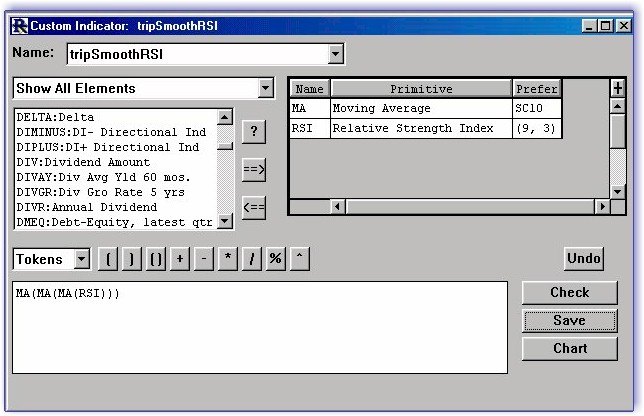Click the Undo button
Screen dimensions: 644x416
[x=583, y=258]
